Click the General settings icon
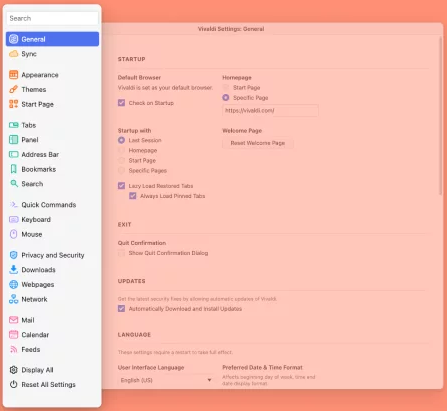This screenshot has width=447, height=411. [x=14, y=39]
